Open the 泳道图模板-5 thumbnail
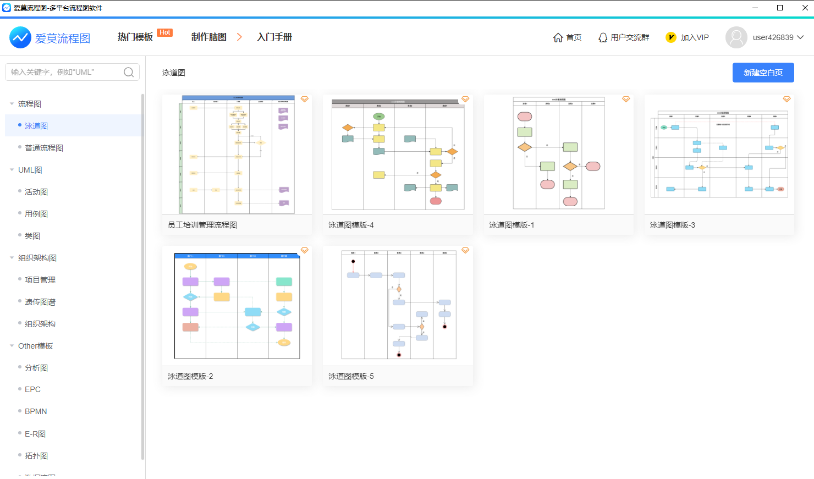Image resolution: width=814 pixels, height=479 pixels. [398, 306]
